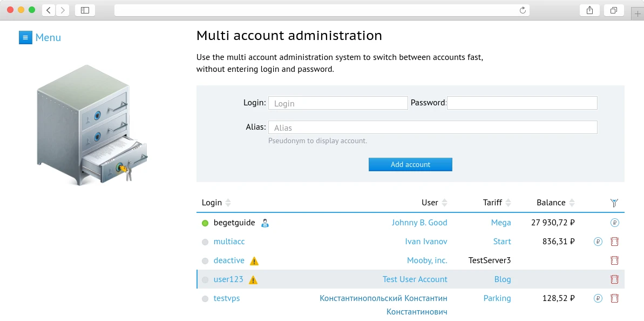The height and width of the screenshot is (321, 644).
Task: Toggle the green active indicator on begetguide
Action: point(205,222)
